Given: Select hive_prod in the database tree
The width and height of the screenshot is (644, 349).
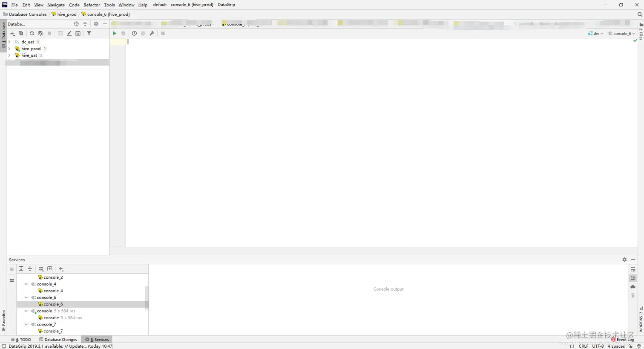Looking at the screenshot, I should [x=31, y=49].
